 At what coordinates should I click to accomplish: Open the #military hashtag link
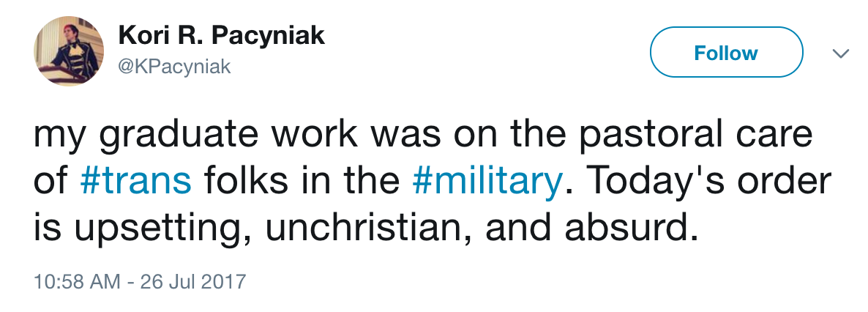click(x=487, y=182)
